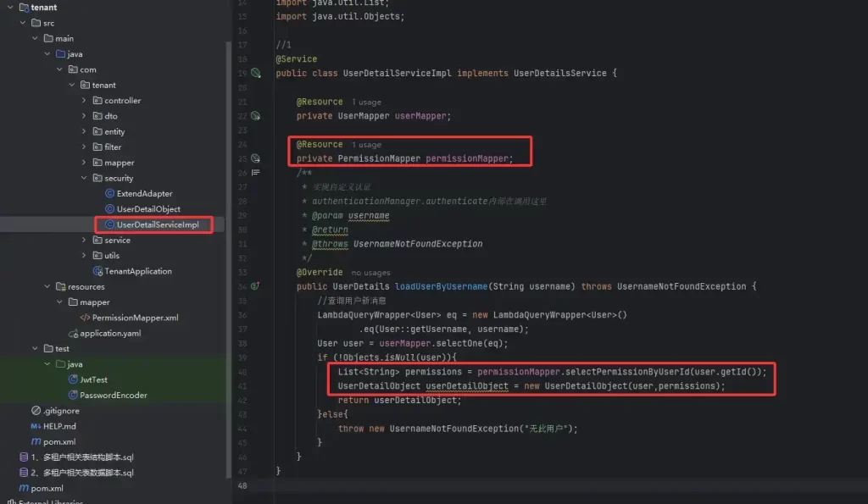Click the implements-method gutter icon beside loadUserByUsername
This screenshot has width=868, height=504.
[255, 286]
